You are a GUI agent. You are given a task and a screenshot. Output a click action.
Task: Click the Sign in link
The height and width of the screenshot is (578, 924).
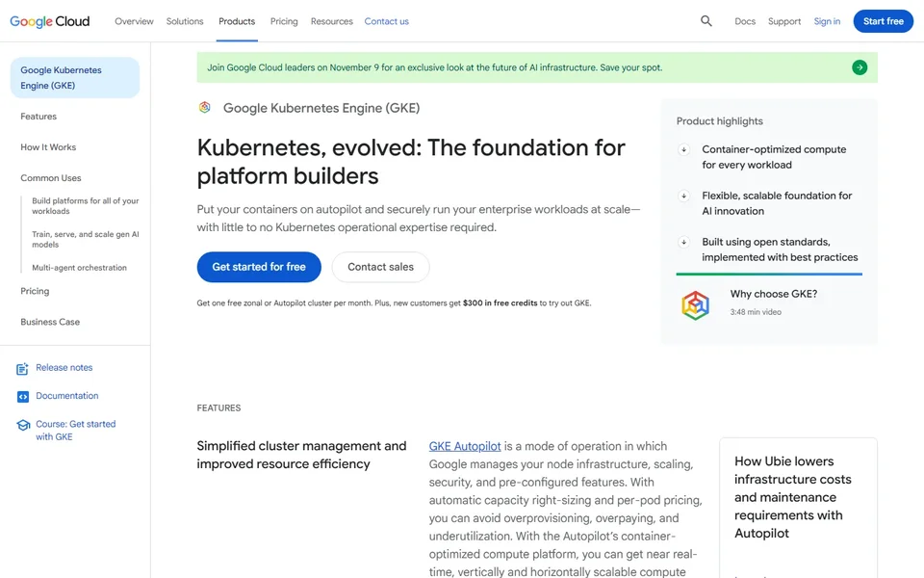[827, 21]
